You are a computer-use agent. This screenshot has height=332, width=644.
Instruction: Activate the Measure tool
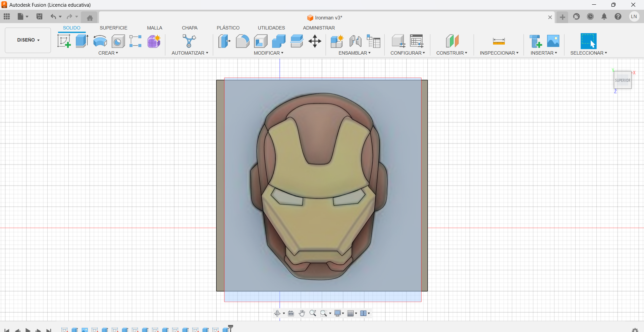(x=499, y=41)
